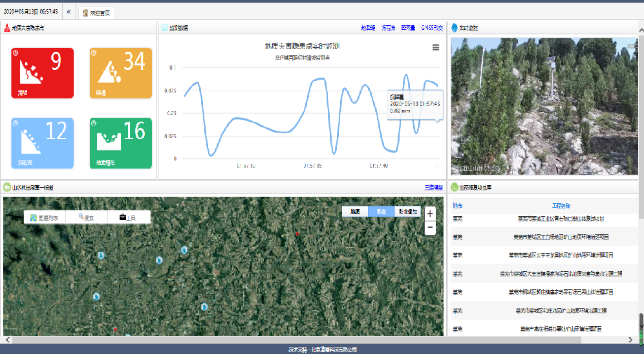The width and height of the screenshot is (644, 354).
Task: Click the landslide icon in the red card
Action: point(31,73)
